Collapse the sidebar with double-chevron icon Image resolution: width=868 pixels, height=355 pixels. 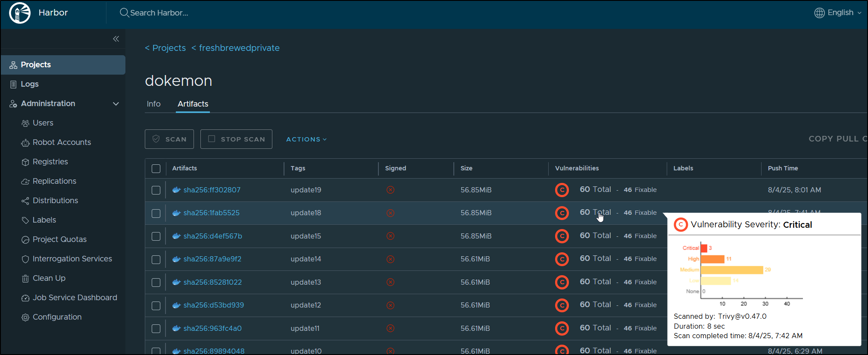(116, 39)
